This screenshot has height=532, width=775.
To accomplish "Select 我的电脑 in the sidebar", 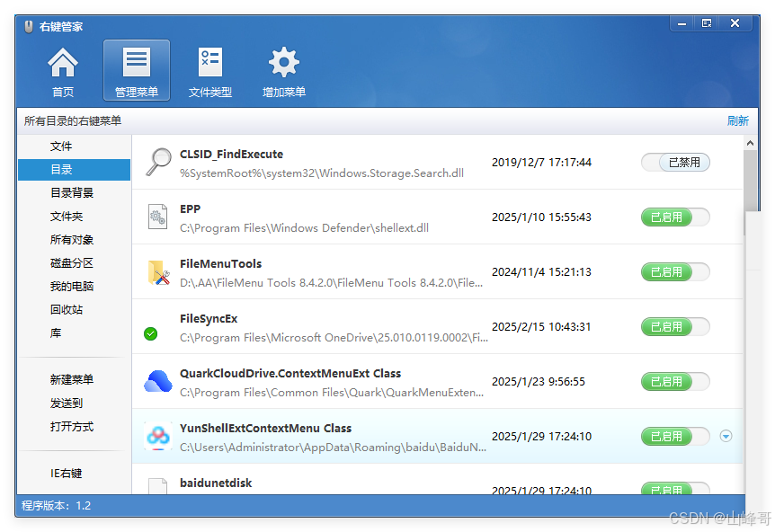I will pos(74,287).
